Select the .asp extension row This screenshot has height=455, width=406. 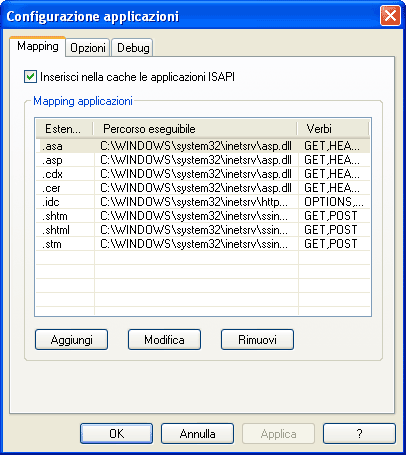(203, 160)
